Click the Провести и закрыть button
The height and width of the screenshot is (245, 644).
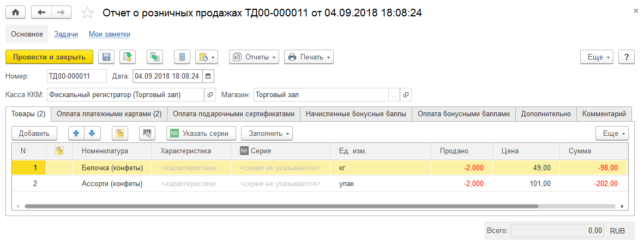[x=49, y=57]
